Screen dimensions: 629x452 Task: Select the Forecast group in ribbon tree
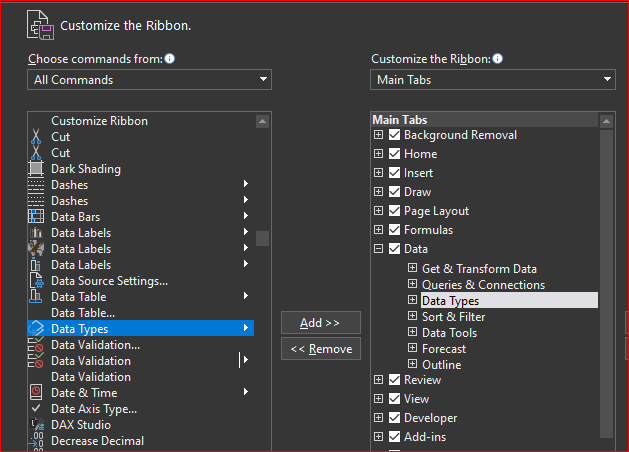pos(444,349)
